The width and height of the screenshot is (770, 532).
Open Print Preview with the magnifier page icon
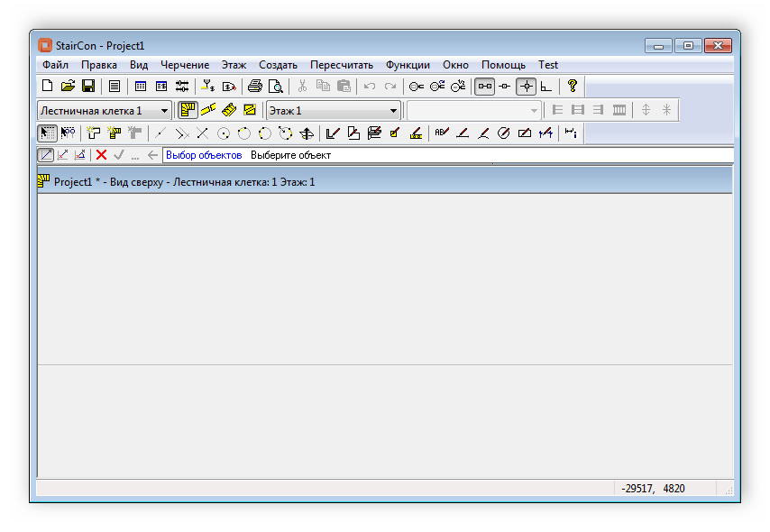pos(276,87)
